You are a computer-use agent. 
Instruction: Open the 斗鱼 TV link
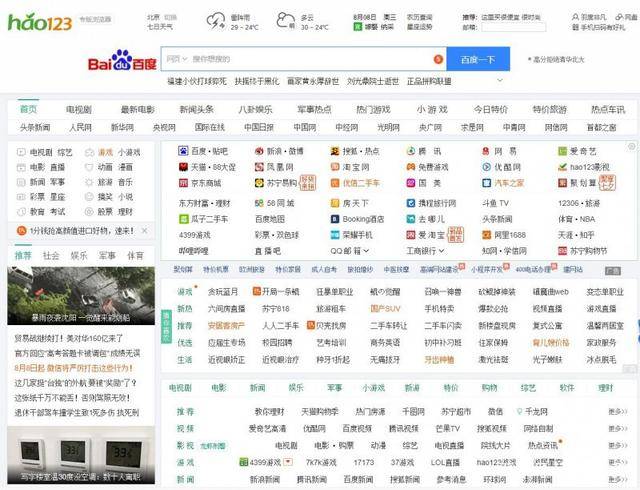[496, 203]
